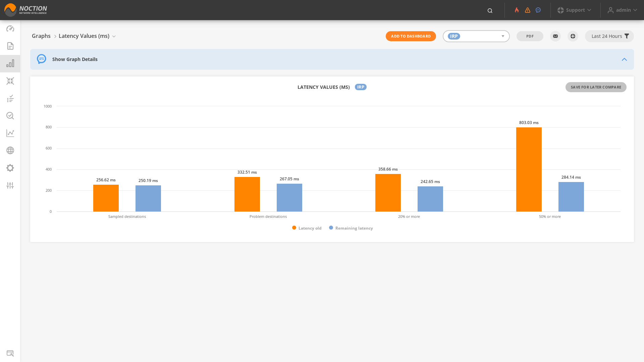This screenshot has width=644, height=362.
Task: Click the Show Graph Details label
Action: 75,59
